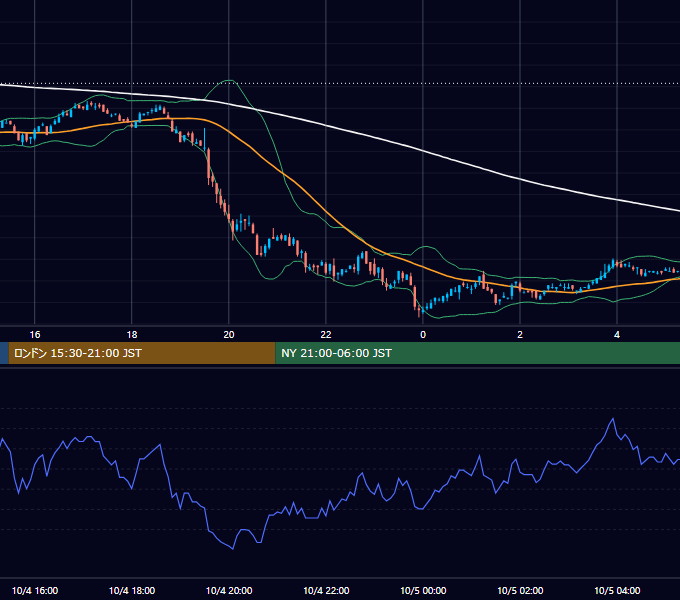Viewport: 680px width, 600px height.
Task: Click the 20 hour axis label
Action: (x=229, y=335)
